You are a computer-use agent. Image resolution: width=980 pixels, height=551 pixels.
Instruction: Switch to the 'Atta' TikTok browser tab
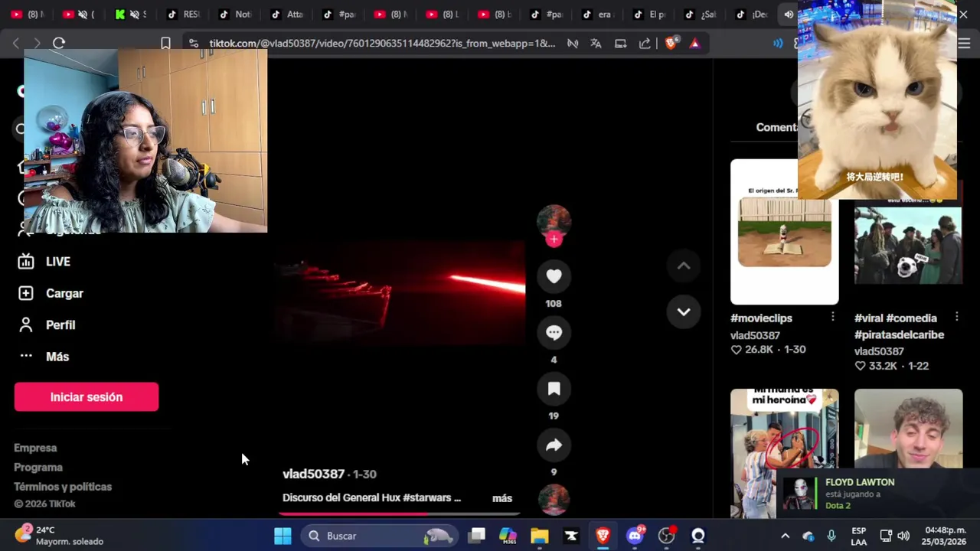[287, 14]
